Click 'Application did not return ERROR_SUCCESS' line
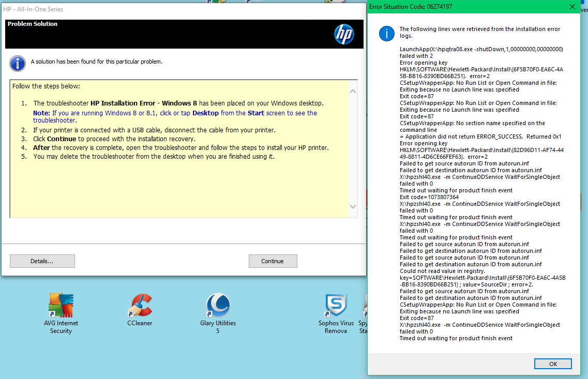This screenshot has width=588, height=379. click(480, 137)
